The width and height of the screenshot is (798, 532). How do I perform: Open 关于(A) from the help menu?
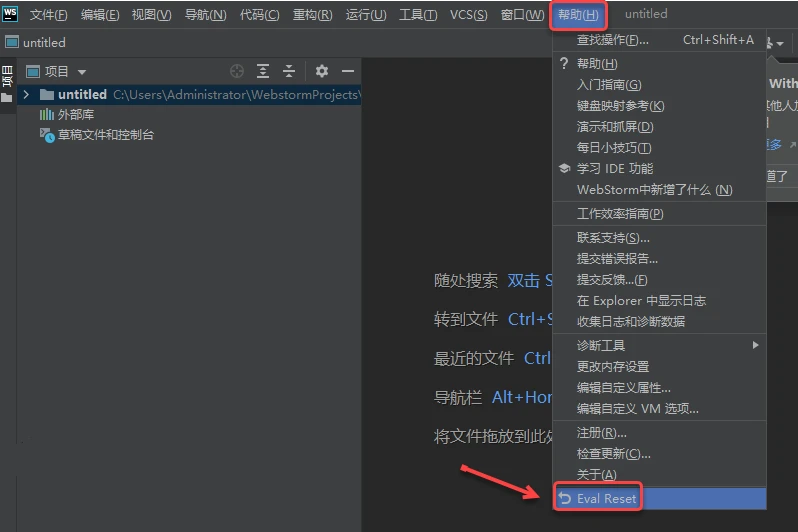(x=660, y=474)
